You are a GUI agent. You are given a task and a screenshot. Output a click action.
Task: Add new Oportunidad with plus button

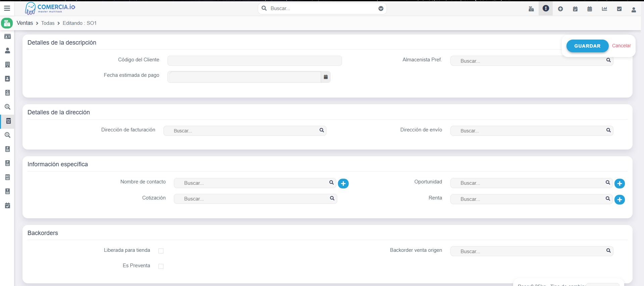click(620, 183)
